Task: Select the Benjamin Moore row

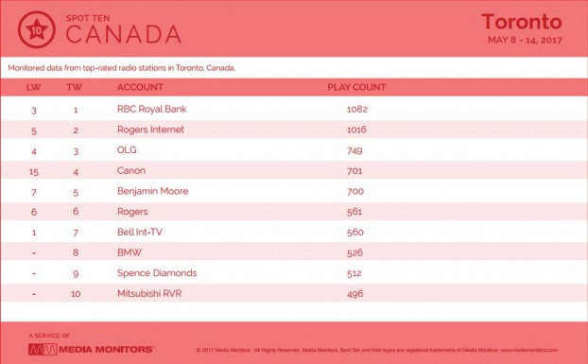Action: (x=294, y=191)
